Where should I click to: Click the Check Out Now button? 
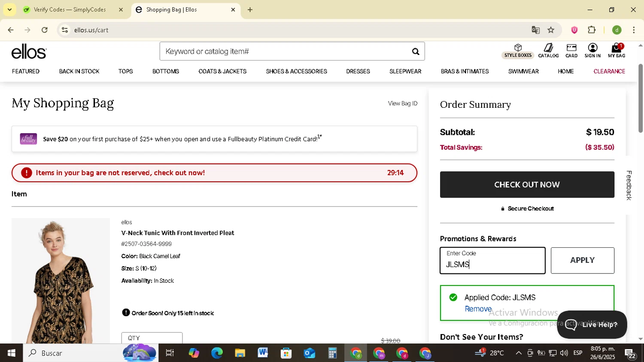pyautogui.click(x=527, y=185)
